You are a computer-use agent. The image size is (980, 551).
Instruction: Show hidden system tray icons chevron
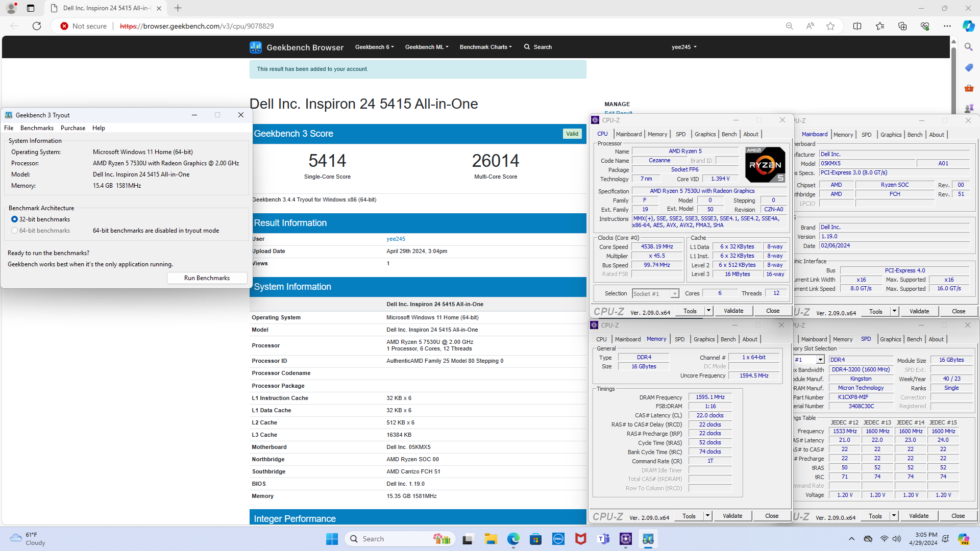(x=851, y=539)
